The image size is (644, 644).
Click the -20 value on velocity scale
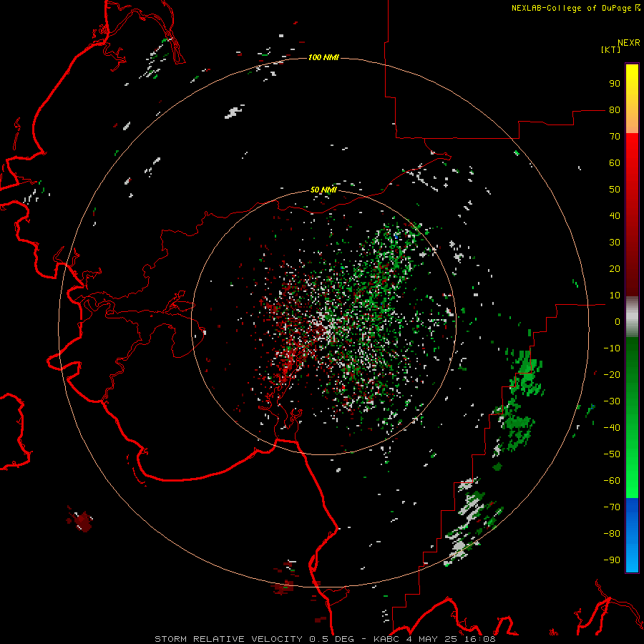point(612,374)
